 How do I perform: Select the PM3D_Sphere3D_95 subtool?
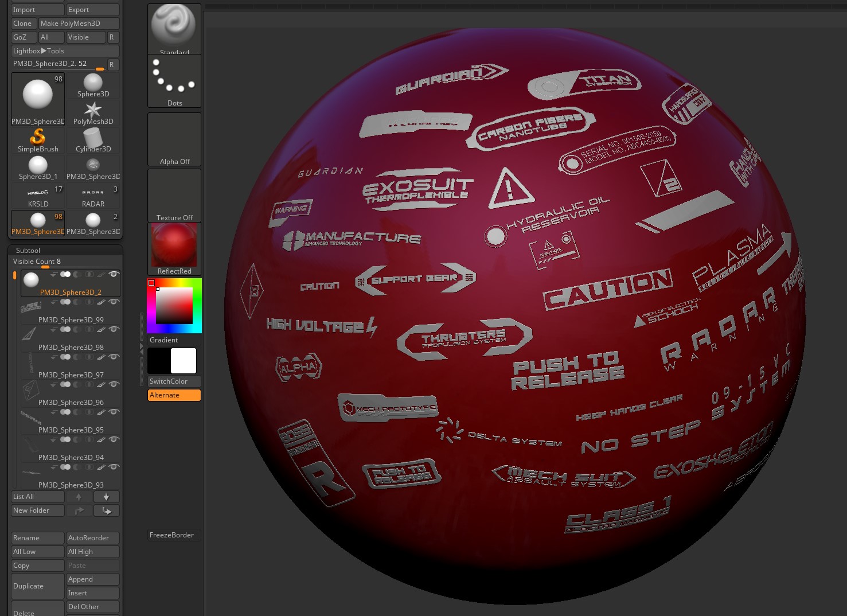point(71,422)
